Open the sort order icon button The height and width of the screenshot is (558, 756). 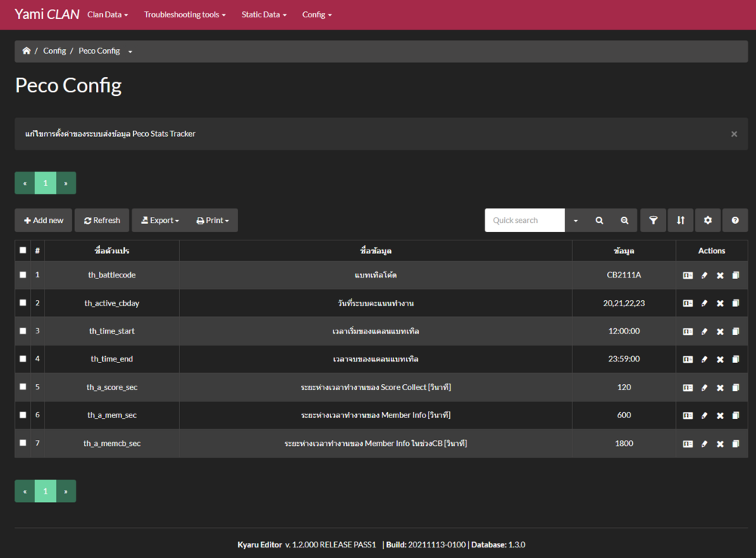[x=680, y=220]
